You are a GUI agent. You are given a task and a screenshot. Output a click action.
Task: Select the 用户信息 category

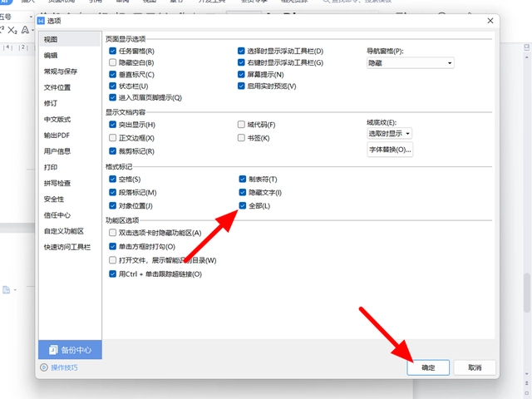[70, 151]
